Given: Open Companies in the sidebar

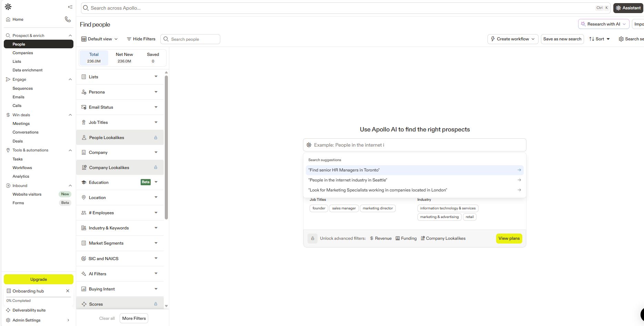Looking at the screenshot, I should click(23, 53).
